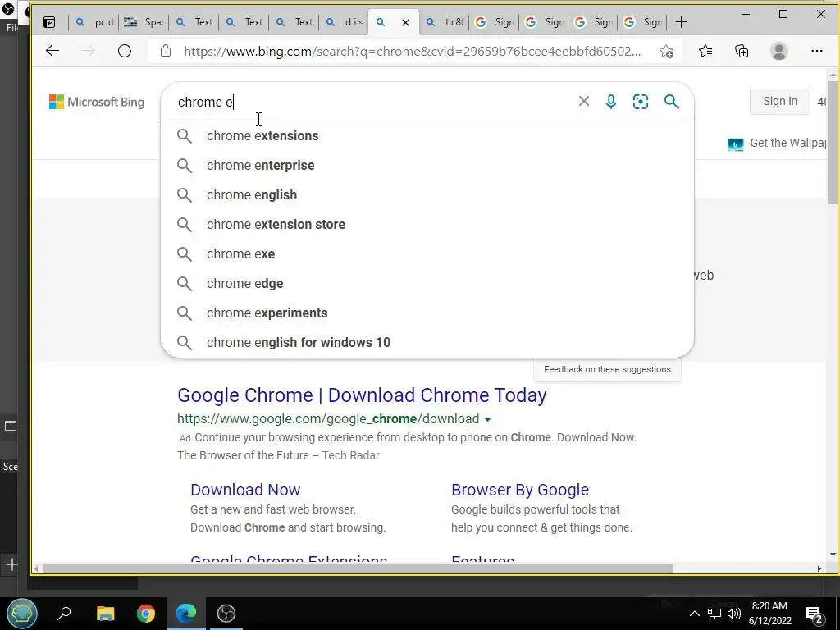Screen dimensions: 840x630
Task: Open the tab actions menu icon
Action: click(x=49, y=22)
